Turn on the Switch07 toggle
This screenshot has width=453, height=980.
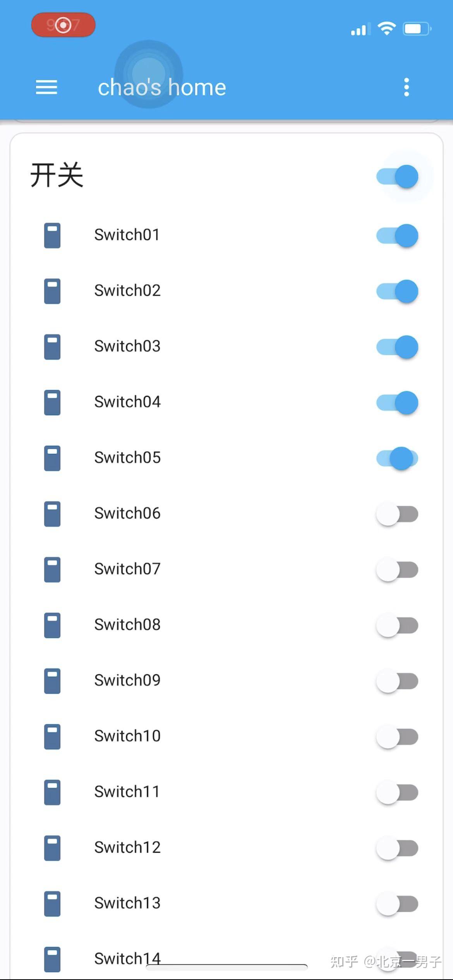(x=397, y=570)
